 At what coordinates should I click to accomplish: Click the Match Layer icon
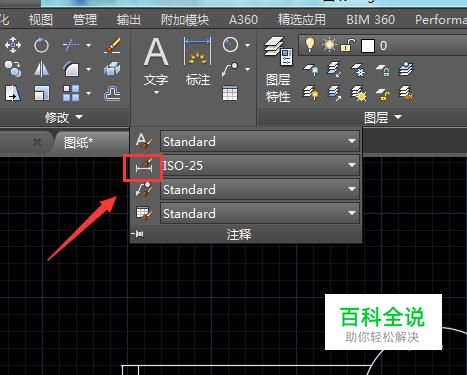[406, 93]
